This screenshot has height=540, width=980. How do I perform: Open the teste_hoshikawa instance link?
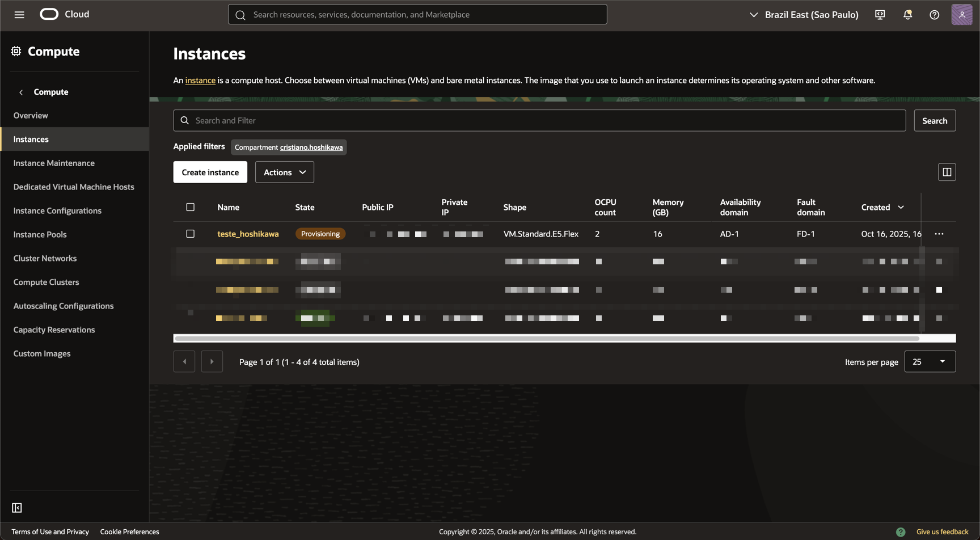(x=248, y=234)
